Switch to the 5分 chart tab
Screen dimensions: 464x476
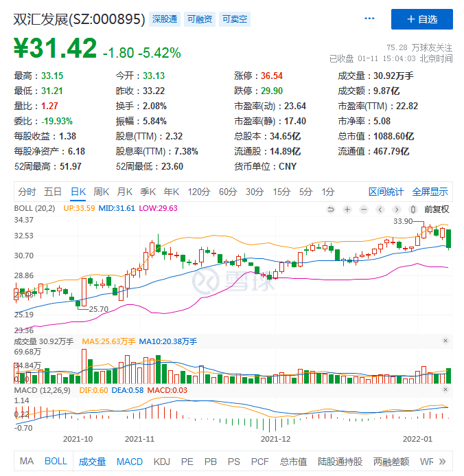[x=306, y=192]
